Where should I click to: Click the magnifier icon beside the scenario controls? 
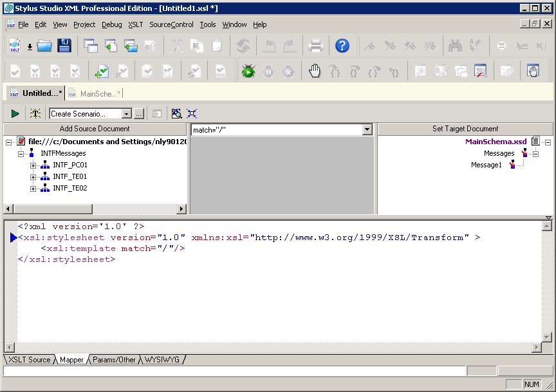(x=176, y=114)
